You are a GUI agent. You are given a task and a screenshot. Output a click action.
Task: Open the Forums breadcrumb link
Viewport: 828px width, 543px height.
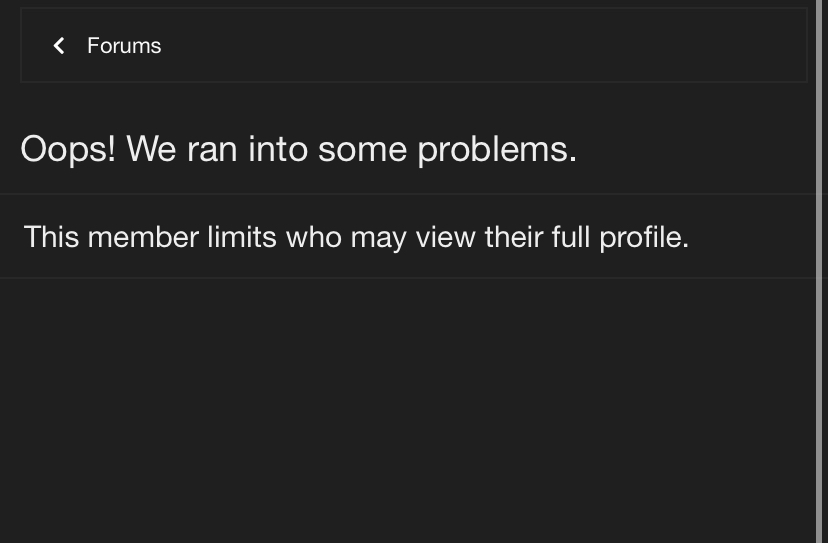click(124, 46)
